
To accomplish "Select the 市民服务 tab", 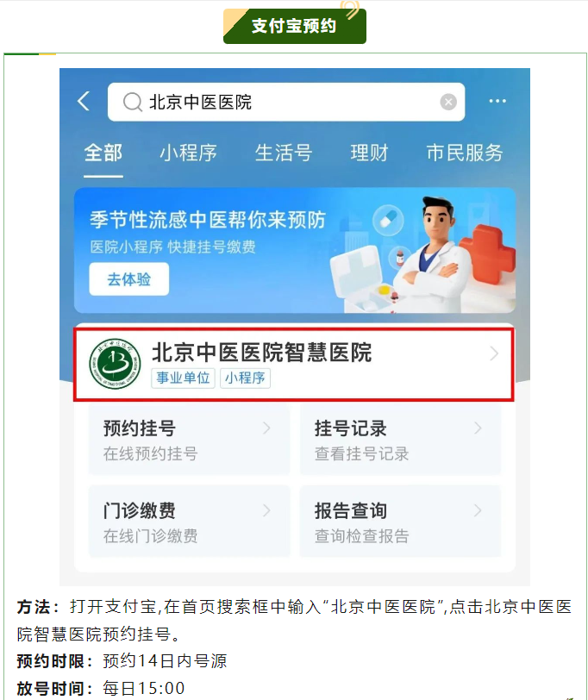I will coord(465,153).
